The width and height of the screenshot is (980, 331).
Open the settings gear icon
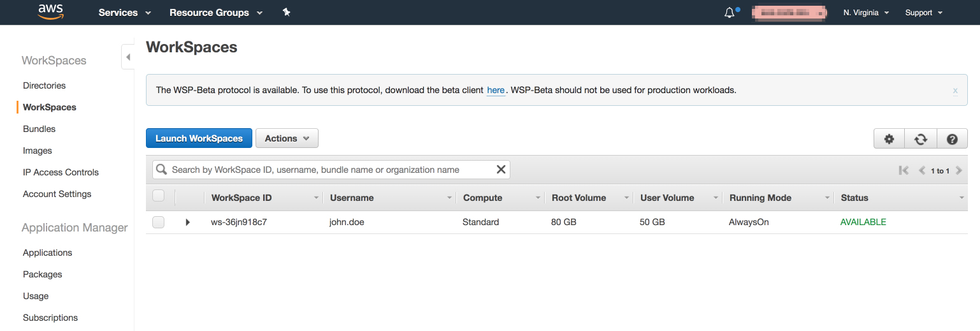pyautogui.click(x=890, y=139)
